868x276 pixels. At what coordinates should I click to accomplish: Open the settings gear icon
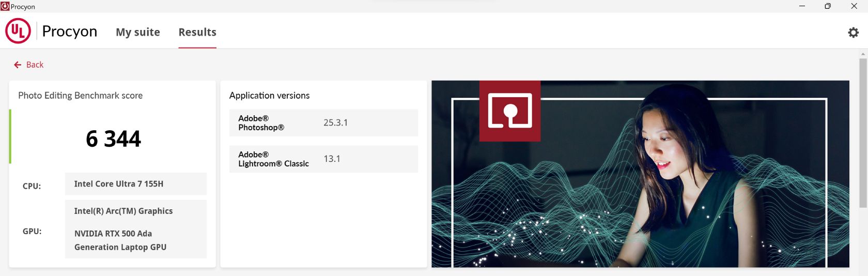tap(853, 33)
